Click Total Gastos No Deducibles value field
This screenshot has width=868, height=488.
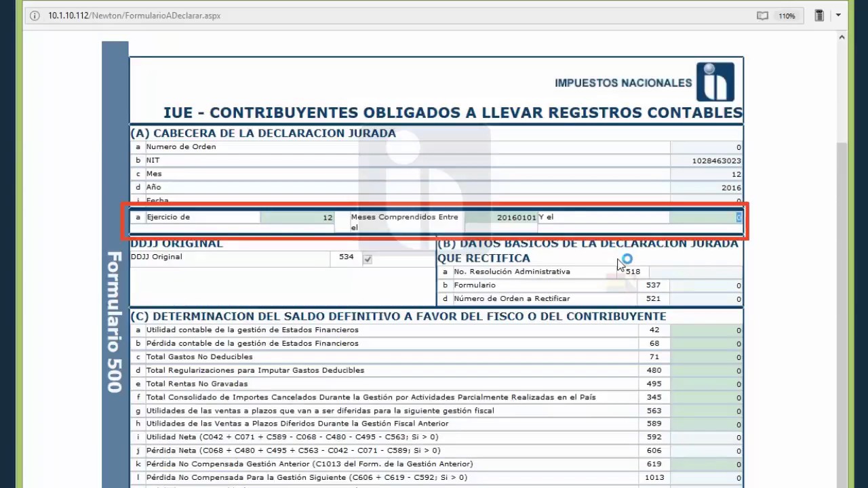click(x=706, y=357)
